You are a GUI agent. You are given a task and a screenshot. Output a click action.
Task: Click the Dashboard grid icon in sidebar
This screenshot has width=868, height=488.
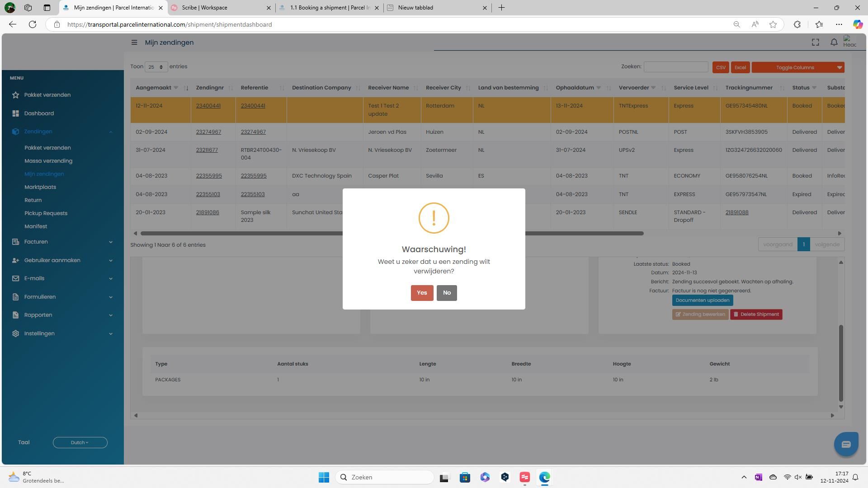pos(16,113)
